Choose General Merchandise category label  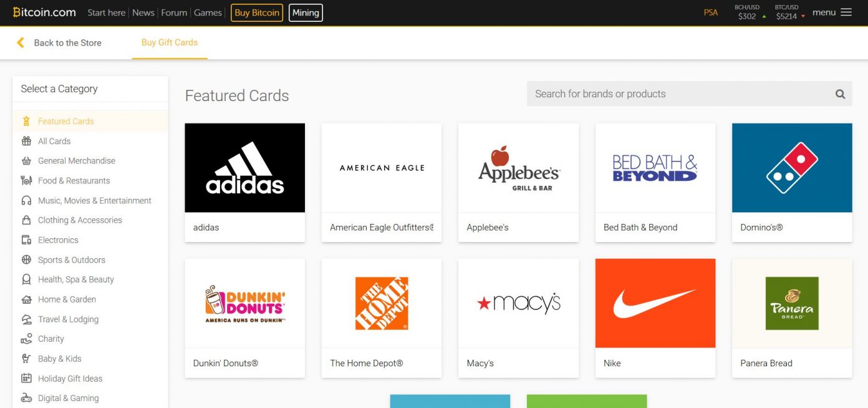[77, 161]
